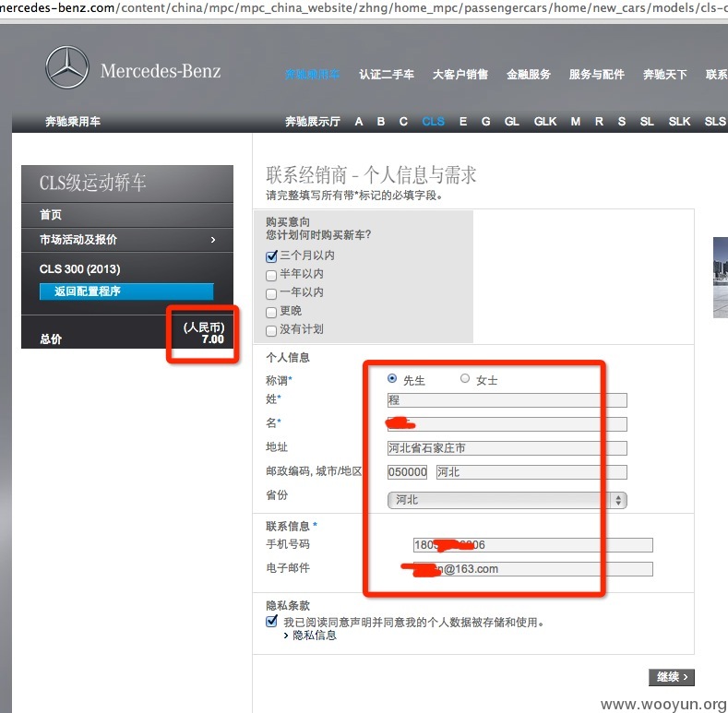Click the city field showing 河北
Image resolution: width=728 pixels, height=713 pixels.
pos(531,472)
